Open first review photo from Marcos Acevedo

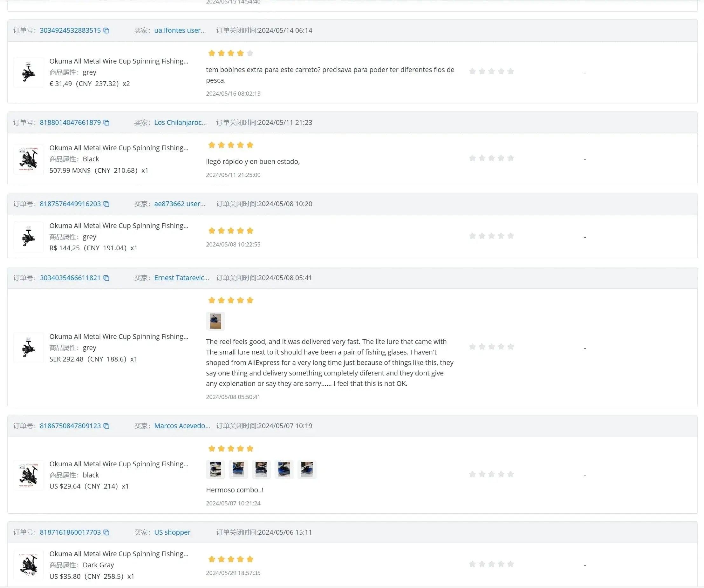click(x=215, y=470)
